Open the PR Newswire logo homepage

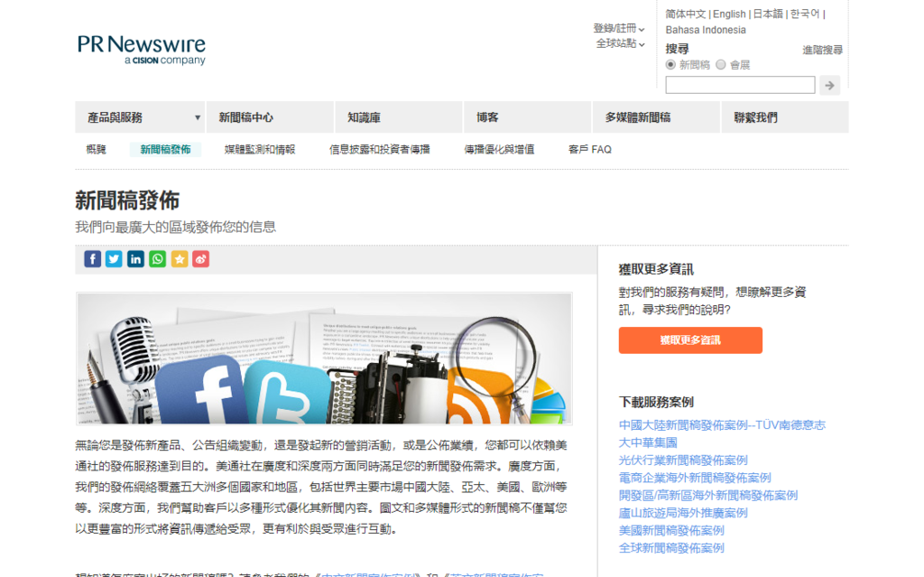click(x=142, y=50)
